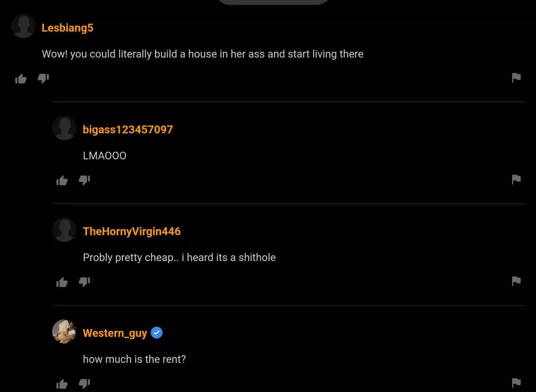Open Lesbiang5's profile

[68, 28]
